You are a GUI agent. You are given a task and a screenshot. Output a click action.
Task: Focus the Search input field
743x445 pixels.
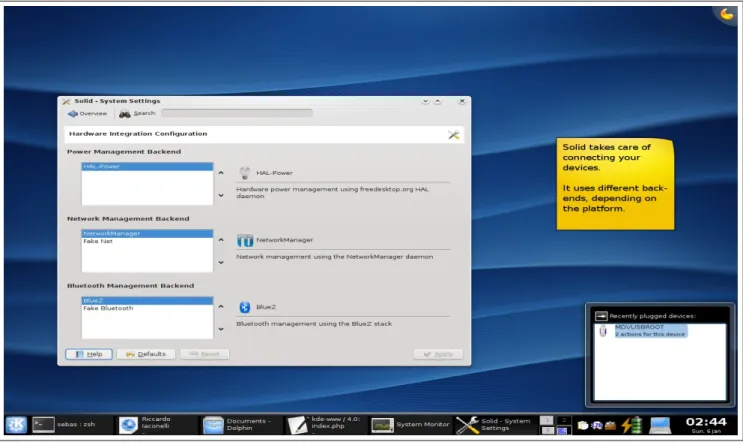tap(237, 113)
